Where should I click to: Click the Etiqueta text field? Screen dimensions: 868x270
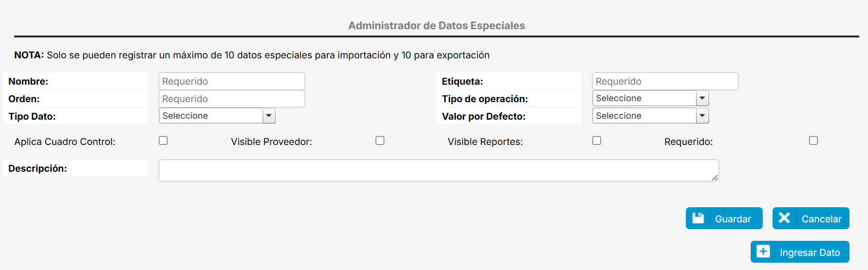tap(665, 81)
